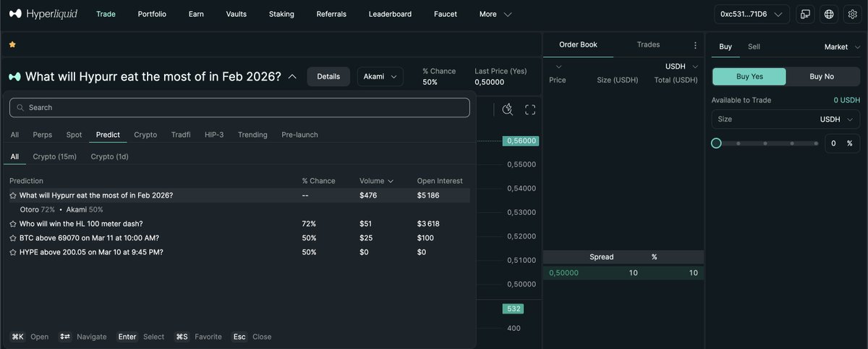Select the Otoro 72% outcome
Viewport: 868px width, 349px height.
click(x=37, y=209)
